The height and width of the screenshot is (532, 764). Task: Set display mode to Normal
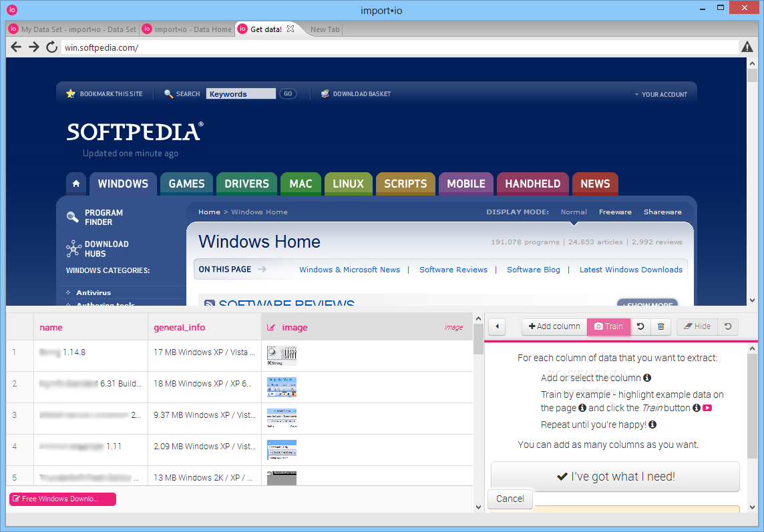tap(574, 212)
